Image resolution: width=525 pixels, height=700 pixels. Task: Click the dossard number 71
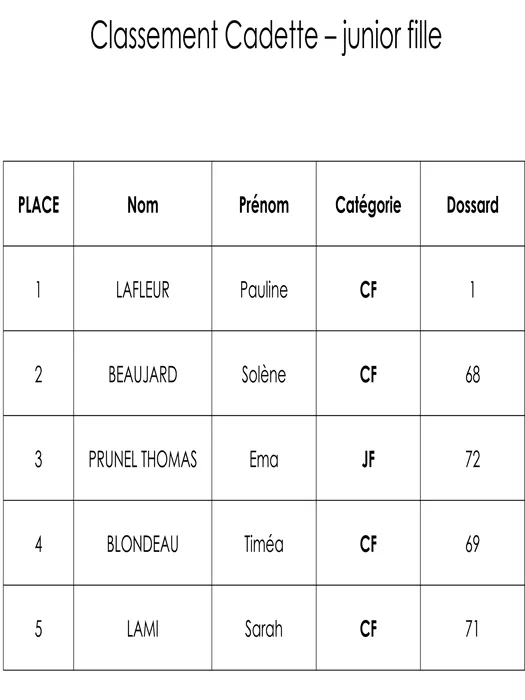point(472,629)
